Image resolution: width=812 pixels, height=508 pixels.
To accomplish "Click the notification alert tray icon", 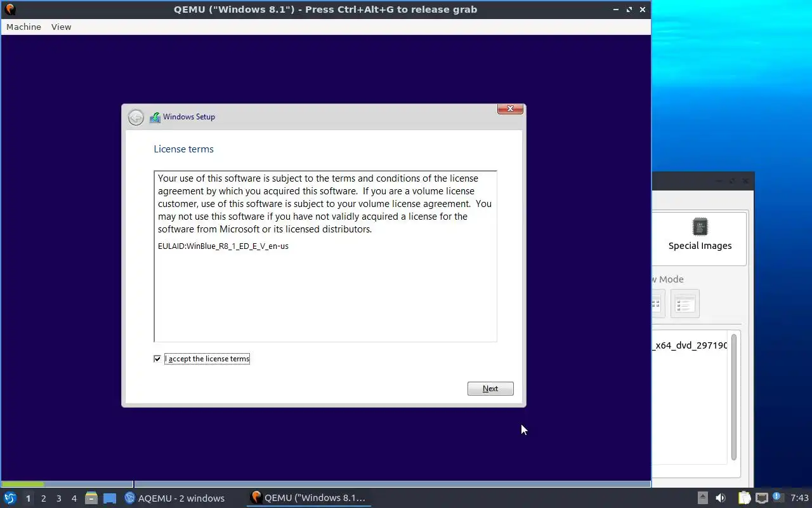I will tap(778, 497).
